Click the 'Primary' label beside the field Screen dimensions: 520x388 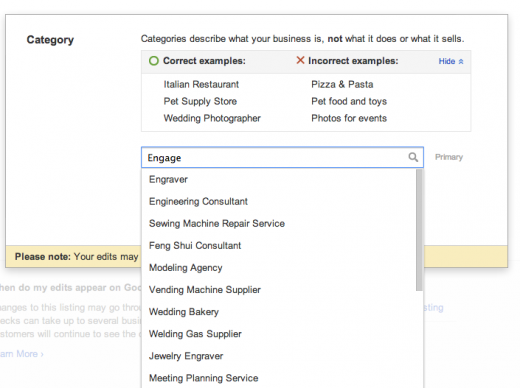point(449,157)
